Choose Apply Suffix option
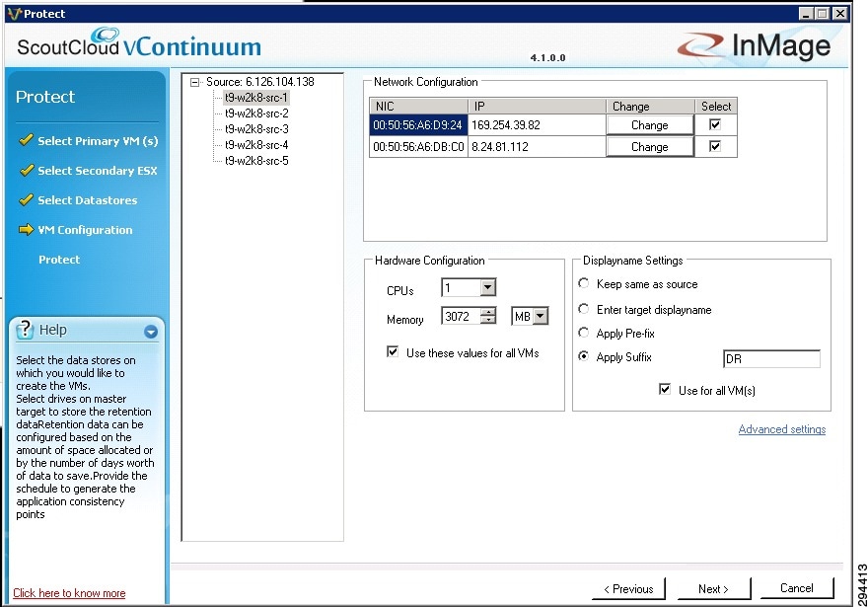 584,356
